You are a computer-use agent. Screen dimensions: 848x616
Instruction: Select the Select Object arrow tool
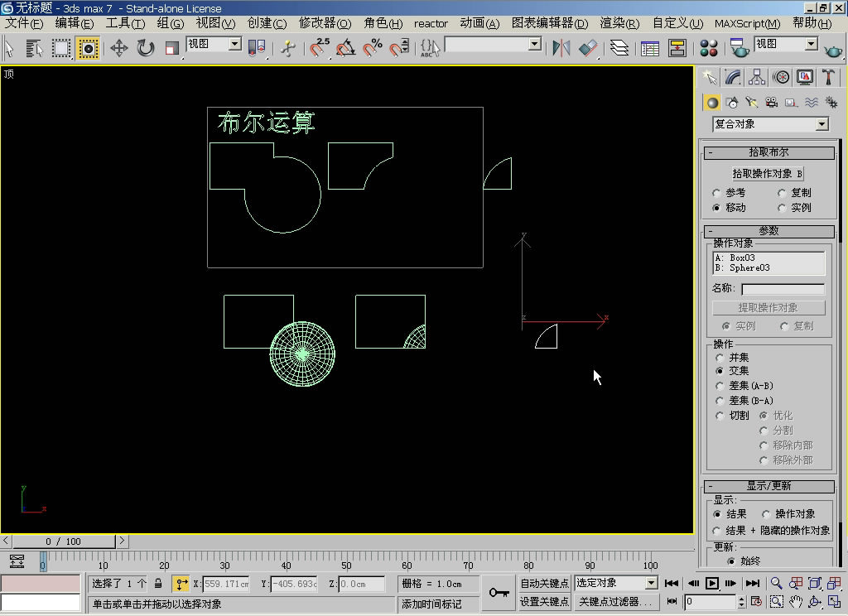point(9,48)
